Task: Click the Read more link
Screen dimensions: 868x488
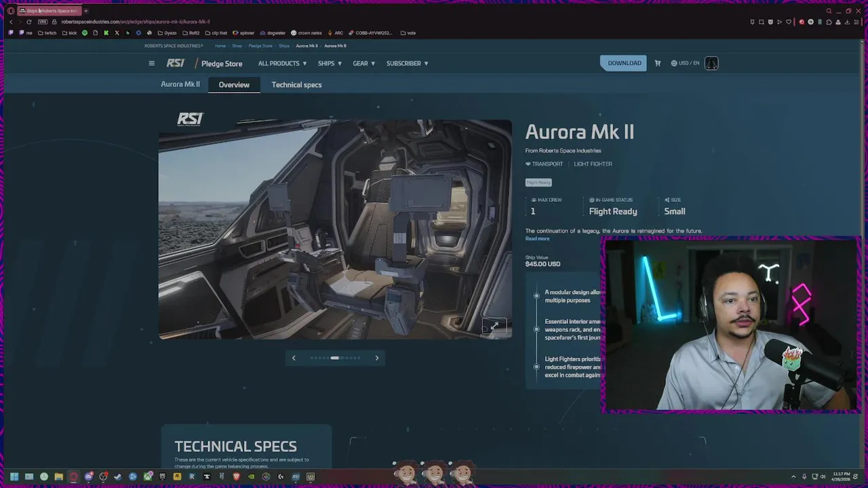Action: click(537, 239)
